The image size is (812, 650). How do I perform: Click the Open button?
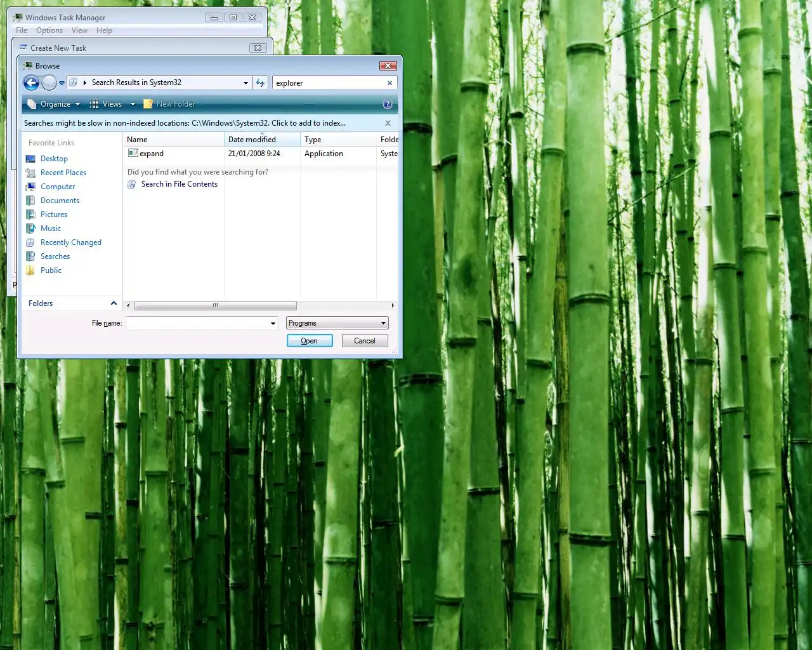[x=310, y=341]
